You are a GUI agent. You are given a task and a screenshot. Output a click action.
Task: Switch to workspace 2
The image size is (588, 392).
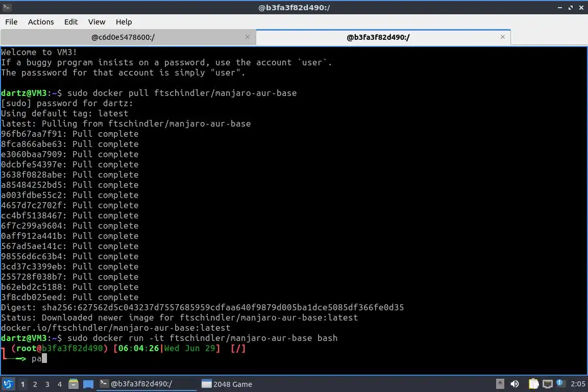pos(35,384)
